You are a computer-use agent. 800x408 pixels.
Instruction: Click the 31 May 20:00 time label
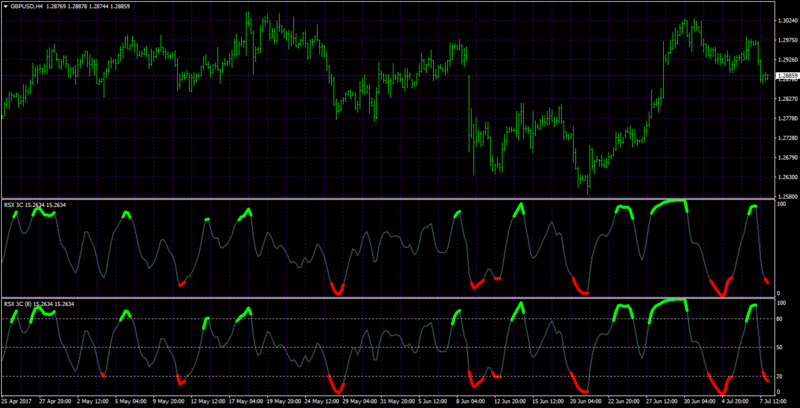tap(398, 401)
